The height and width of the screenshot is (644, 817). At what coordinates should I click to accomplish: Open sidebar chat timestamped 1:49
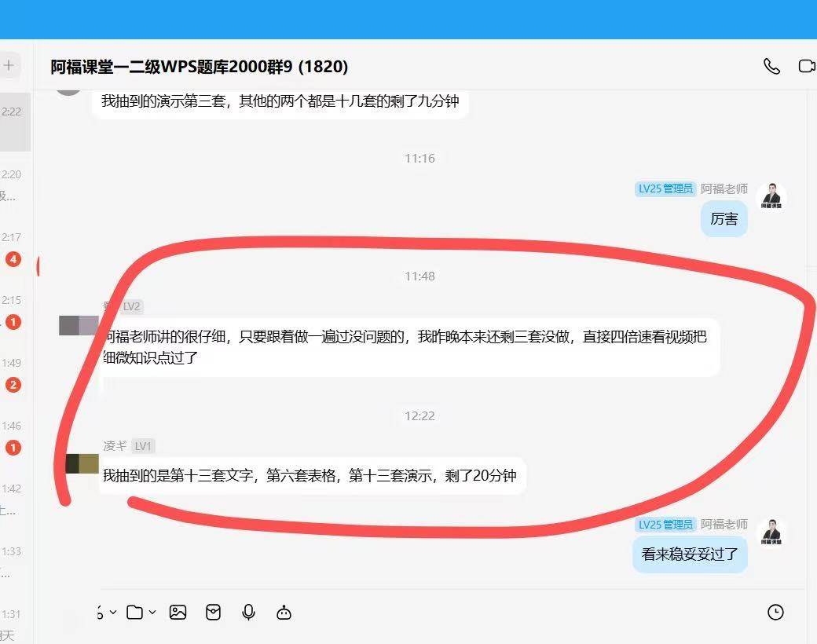[x=16, y=374]
